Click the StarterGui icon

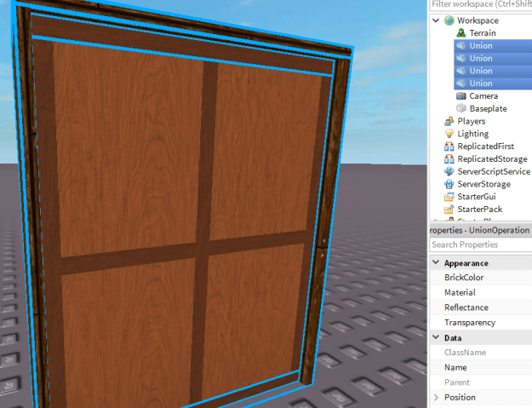449,197
